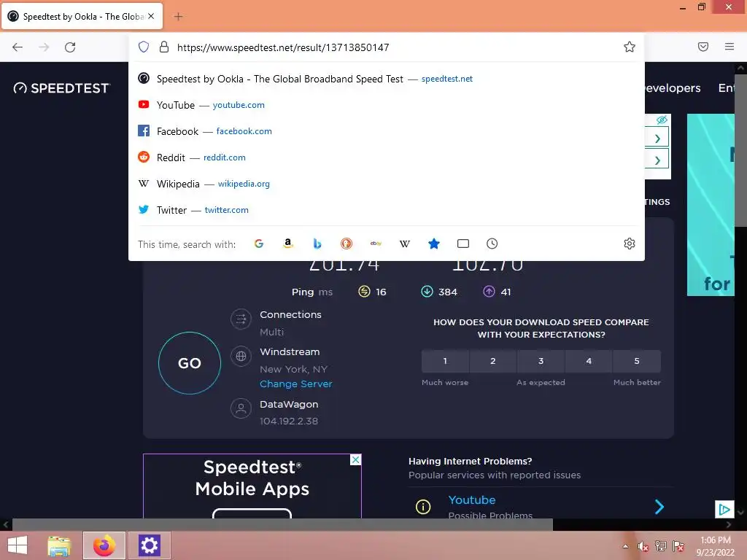
Task: Click the Windstream server globe icon
Action: 241,356
